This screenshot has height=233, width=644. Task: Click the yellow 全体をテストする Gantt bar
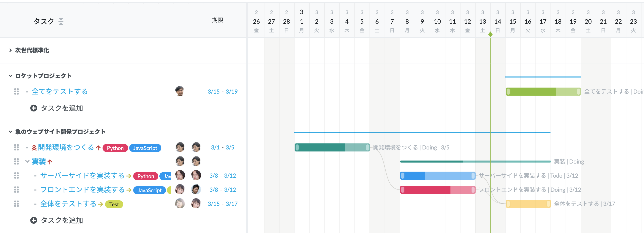pos(528,204)
